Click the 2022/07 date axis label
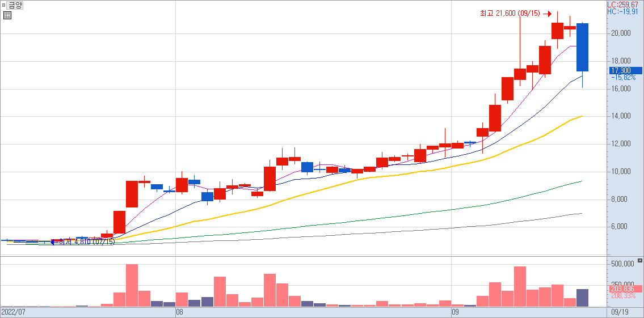 pos(13,312)
